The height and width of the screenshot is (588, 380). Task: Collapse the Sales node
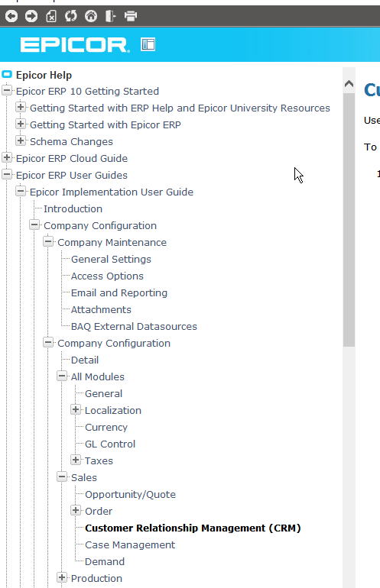coord(62,477)
